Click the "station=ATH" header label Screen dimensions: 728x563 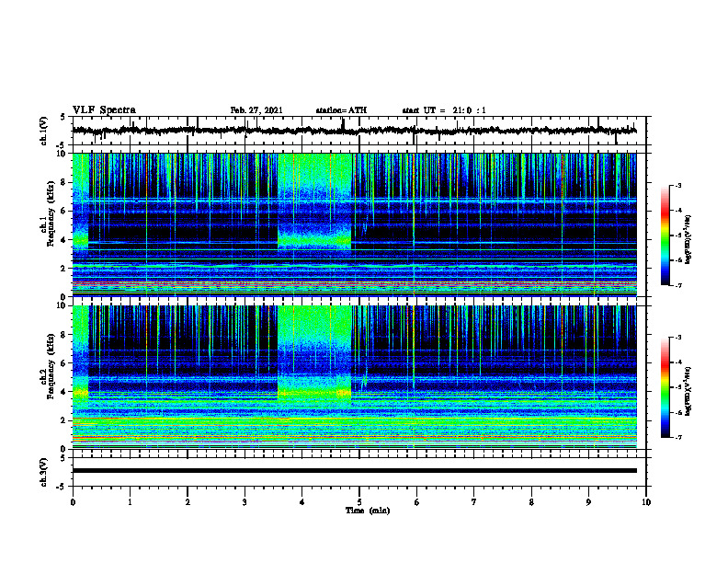(x=341, y=110)
